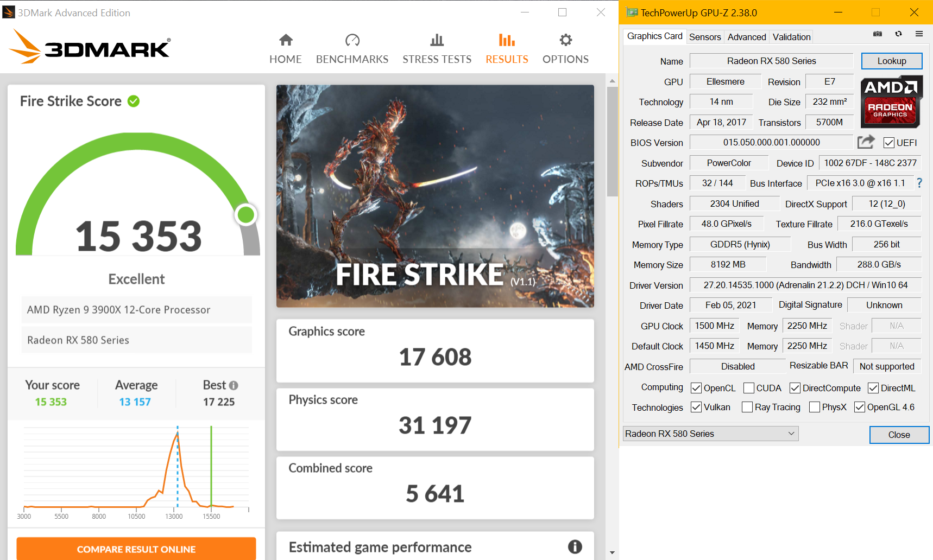The height and width of the screenshot is (560, 933).
Task: Click the Average score value 13 157
Action: (135, 402)
